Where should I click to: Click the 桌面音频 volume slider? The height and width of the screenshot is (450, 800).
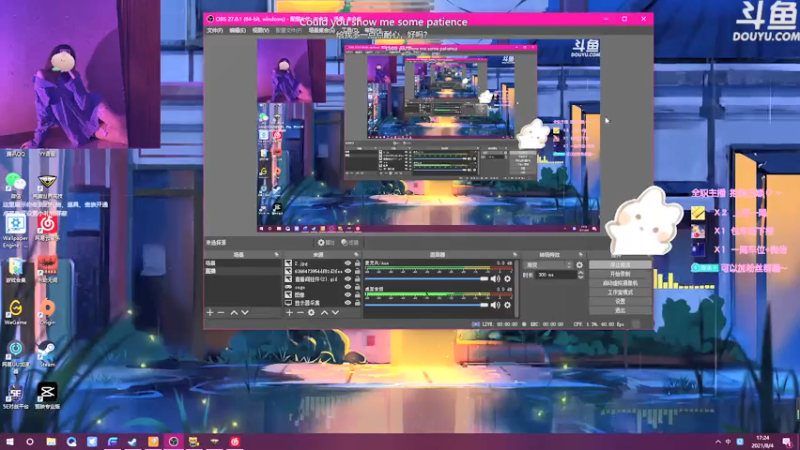[x=427, y=305]
